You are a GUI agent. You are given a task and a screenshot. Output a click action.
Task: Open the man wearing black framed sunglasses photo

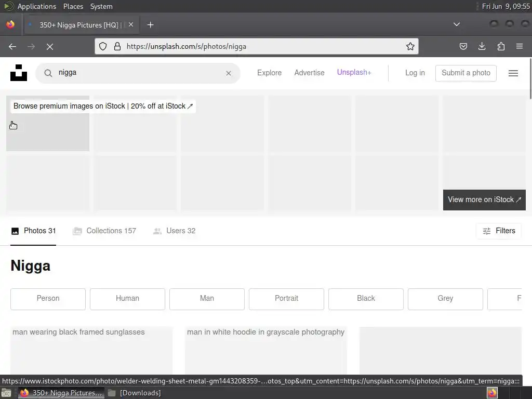91,351
